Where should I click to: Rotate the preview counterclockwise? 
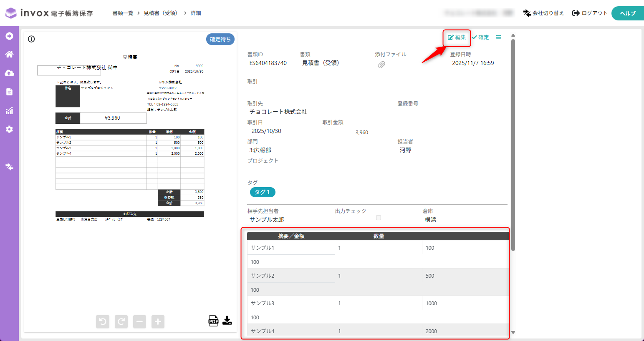click(103, 321)
